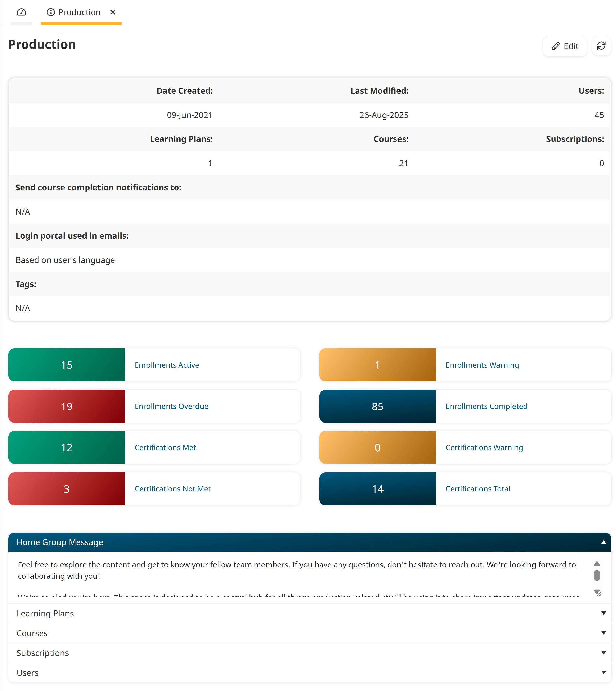
Task: Click the message scrollbar up arrow
Action: point(597,564)
